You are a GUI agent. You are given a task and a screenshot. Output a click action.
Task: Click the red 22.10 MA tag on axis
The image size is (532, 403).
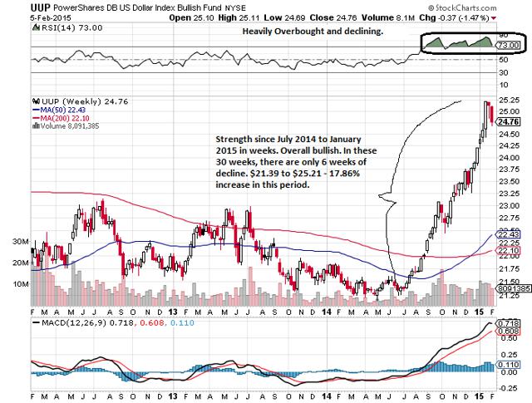coord(508,251)
